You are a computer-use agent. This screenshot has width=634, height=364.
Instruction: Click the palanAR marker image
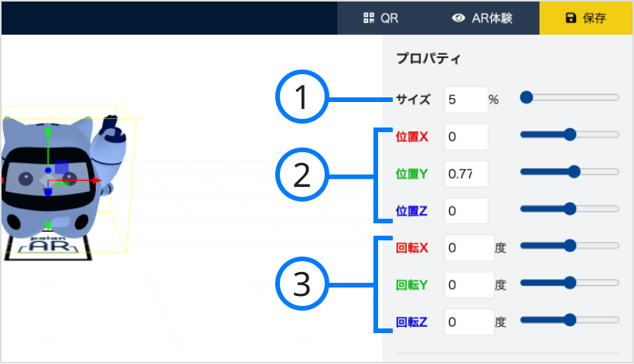click(49, 247)
